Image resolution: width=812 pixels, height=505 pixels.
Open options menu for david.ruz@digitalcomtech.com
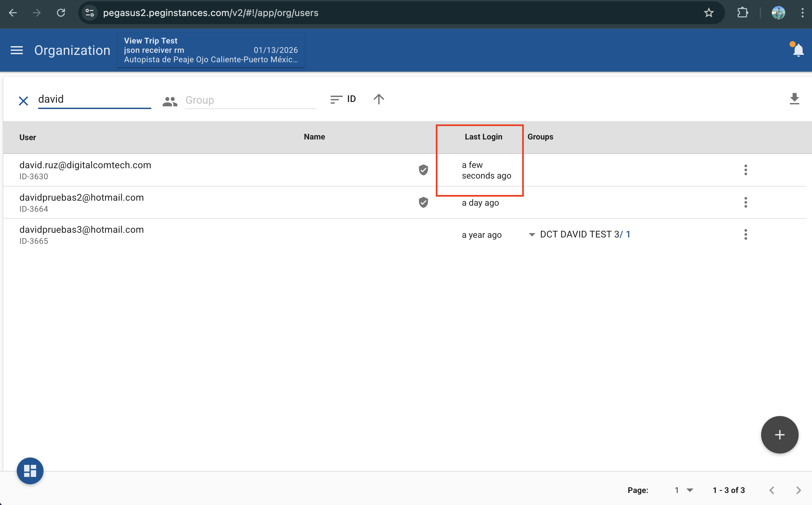pyautogui.click(x=745, y=170)
